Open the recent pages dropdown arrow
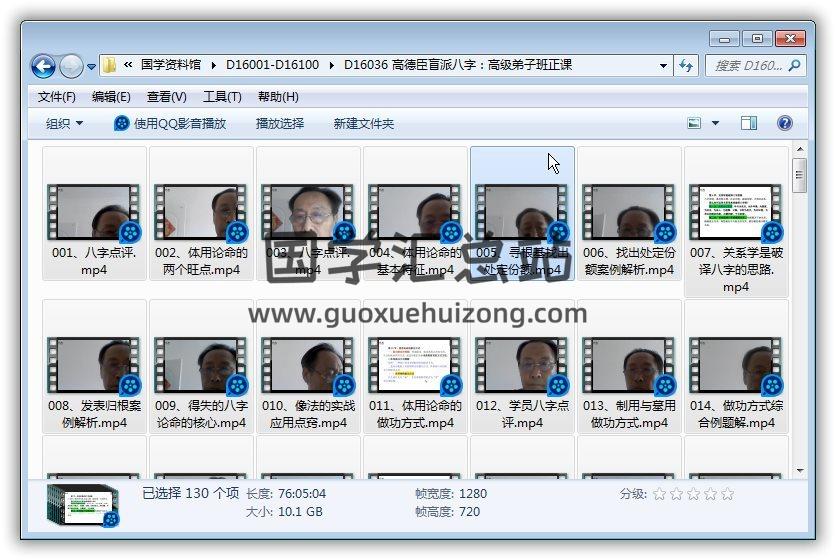836x560 pixels. click(x=91, y=67)
